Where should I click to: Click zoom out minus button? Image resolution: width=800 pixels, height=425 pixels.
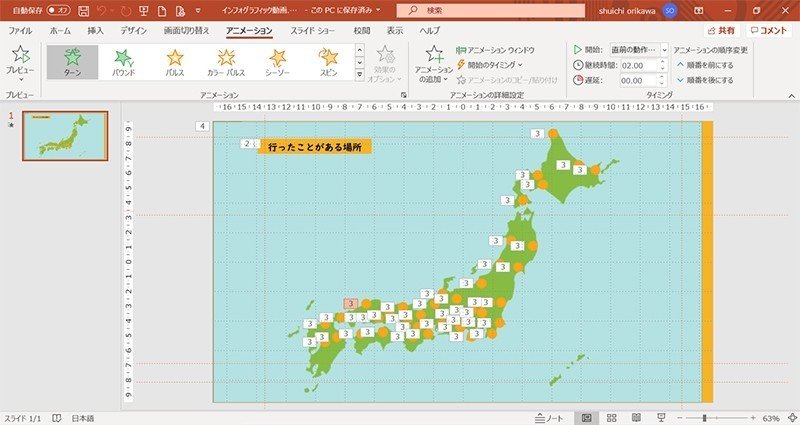pos(680,418)
